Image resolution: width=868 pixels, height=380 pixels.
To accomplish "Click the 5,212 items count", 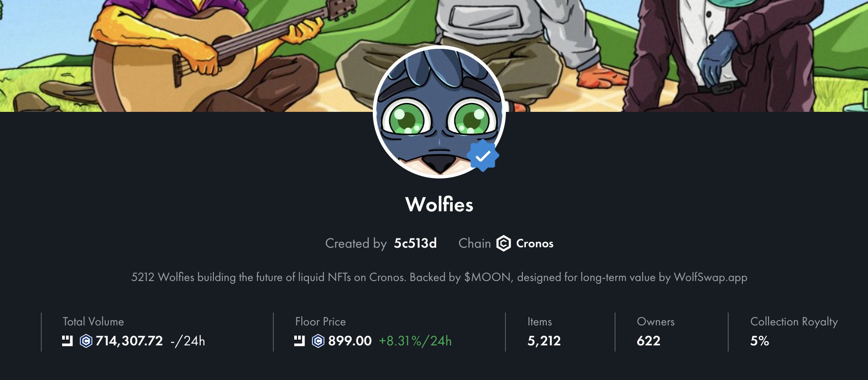I will [x=544, y=341].
